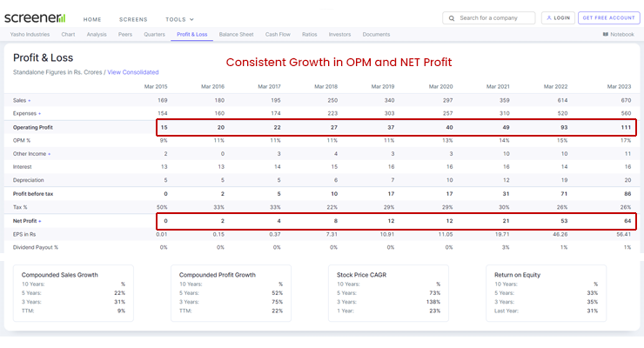Select the Quarters tab
The image size is (644, 348).
click(154, 34)
